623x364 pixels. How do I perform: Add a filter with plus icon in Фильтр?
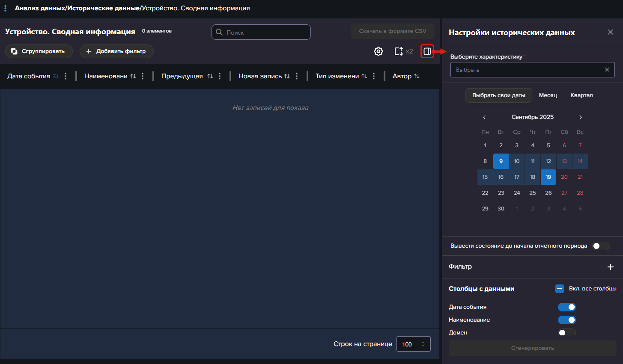tap(611, 267)
